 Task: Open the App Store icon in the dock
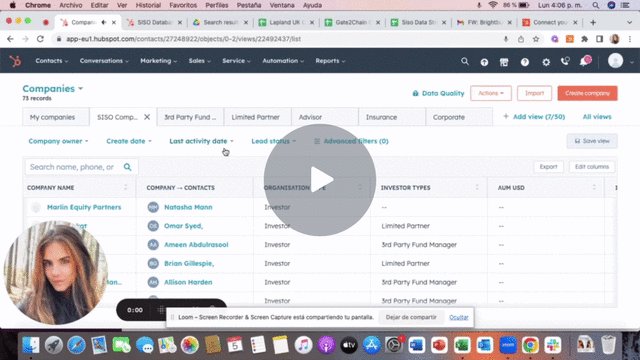coord(371,345)
